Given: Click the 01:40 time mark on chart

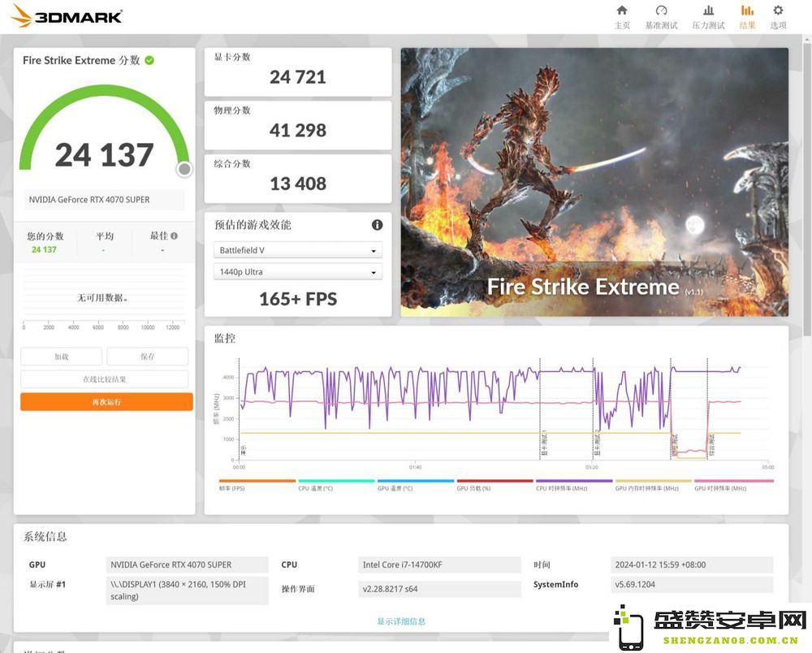Looking at the screenshot, I should [415, 467].
